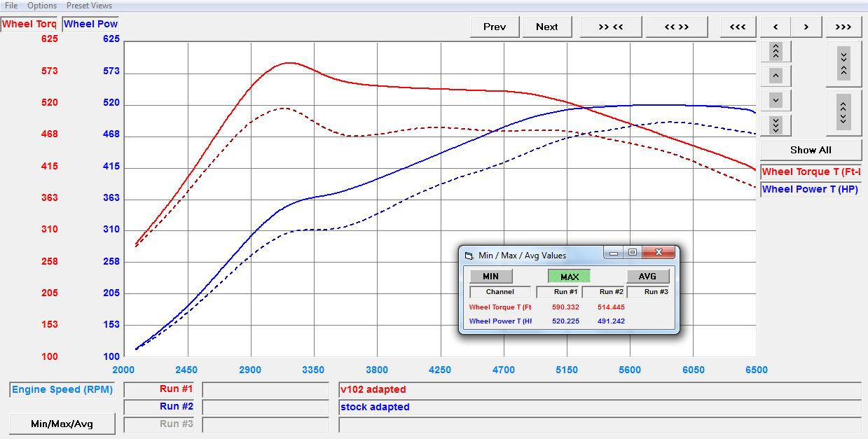Image resolution: width=868 pixels, height=439 pixels.
Task: Select the Wheel Torque T channel label
Action: tap(810, 172)
